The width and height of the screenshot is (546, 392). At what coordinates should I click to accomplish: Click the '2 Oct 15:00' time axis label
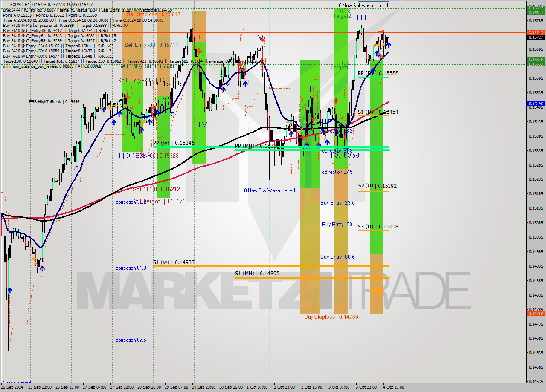point(311,387)
